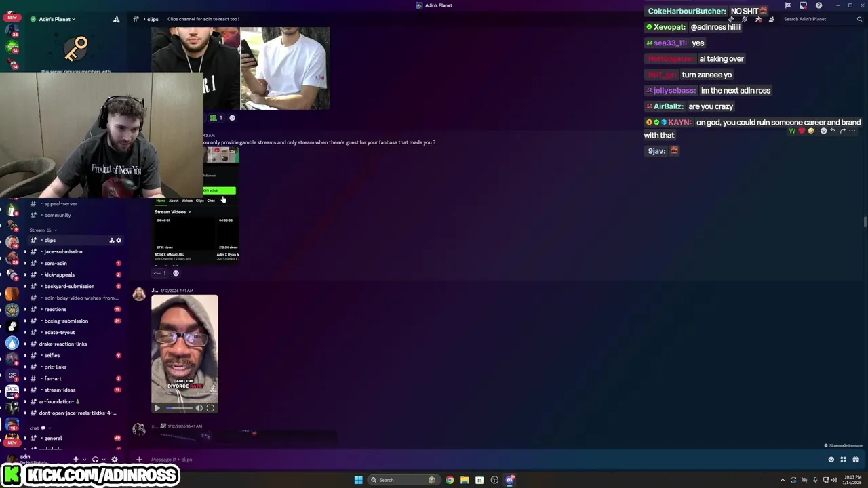Open the fan-art channel
The image size is (868, 488).
(x=53, y=378)
